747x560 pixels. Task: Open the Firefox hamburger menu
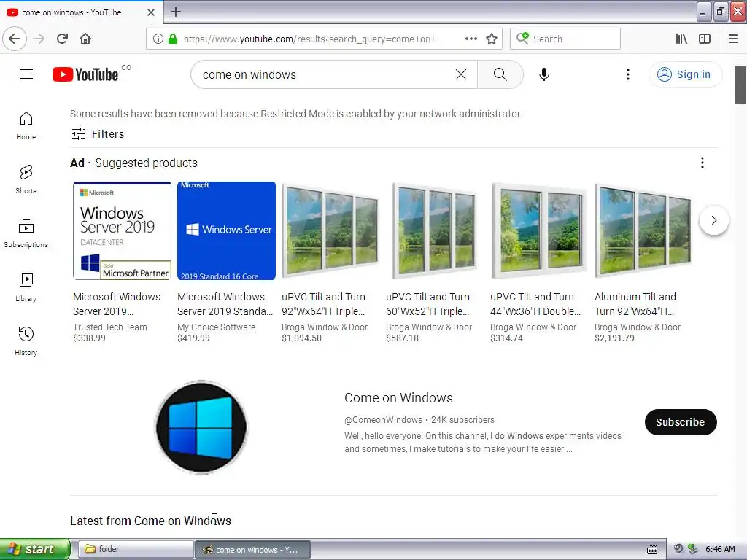(733, 39)
